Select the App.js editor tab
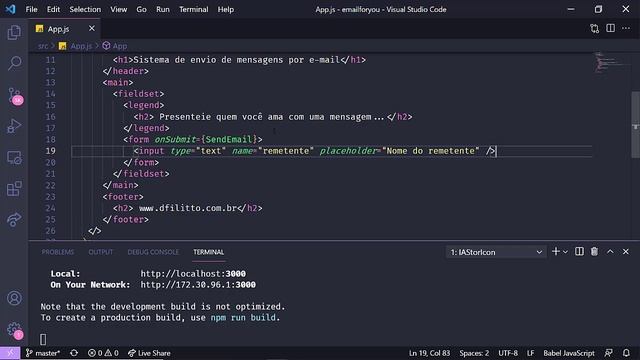640x360 pixels. coord(64,29)
